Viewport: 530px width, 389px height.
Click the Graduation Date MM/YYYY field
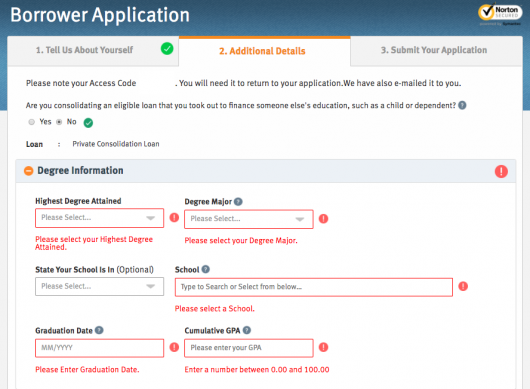pos(99,348)
